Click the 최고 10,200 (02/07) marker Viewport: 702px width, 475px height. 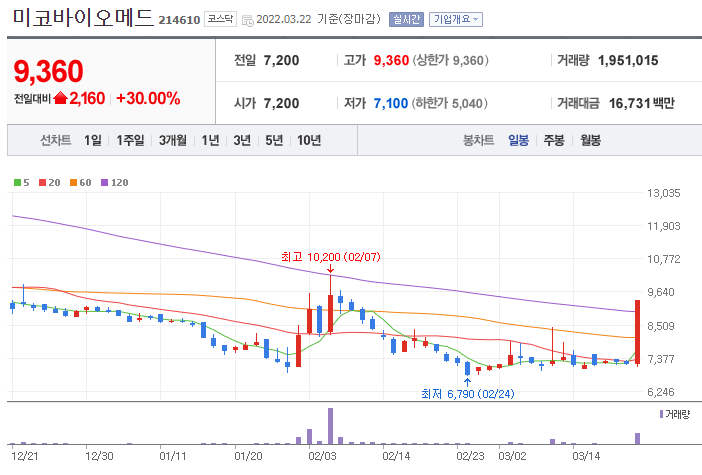pos(330,257)
